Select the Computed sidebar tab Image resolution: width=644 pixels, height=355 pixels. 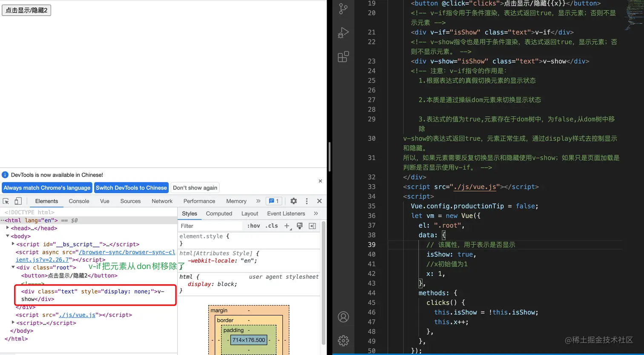[219, 214]
